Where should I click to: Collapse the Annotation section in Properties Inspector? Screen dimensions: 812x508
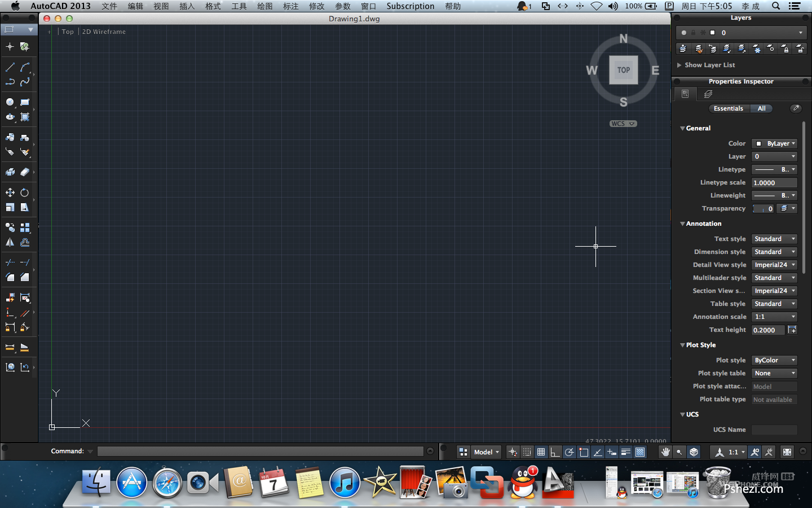[x=682, y=224]
